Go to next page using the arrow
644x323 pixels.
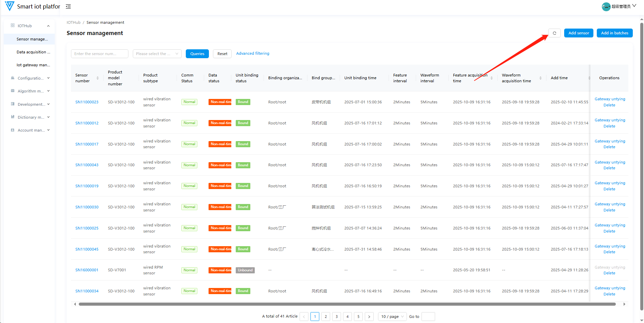click(369, 317)
